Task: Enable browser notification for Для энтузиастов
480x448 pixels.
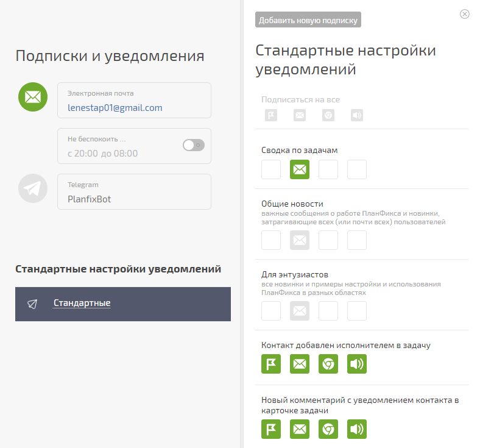Action: [328, 311]
